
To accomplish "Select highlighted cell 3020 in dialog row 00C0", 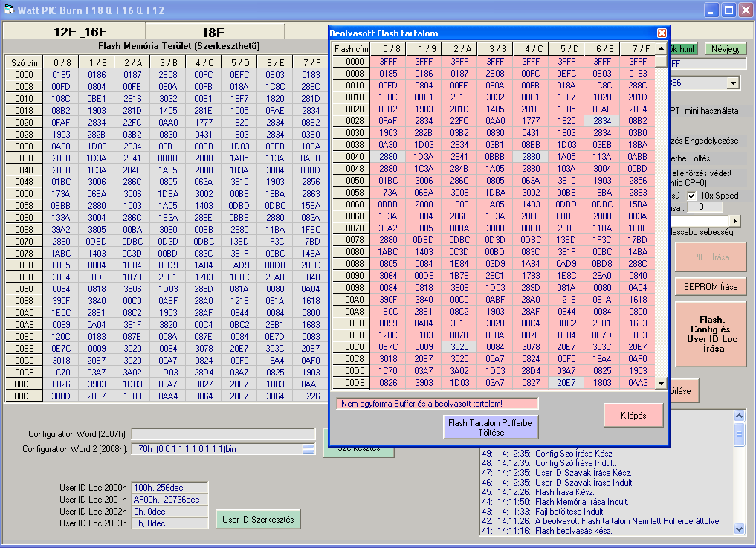I will tap(459, 346).
